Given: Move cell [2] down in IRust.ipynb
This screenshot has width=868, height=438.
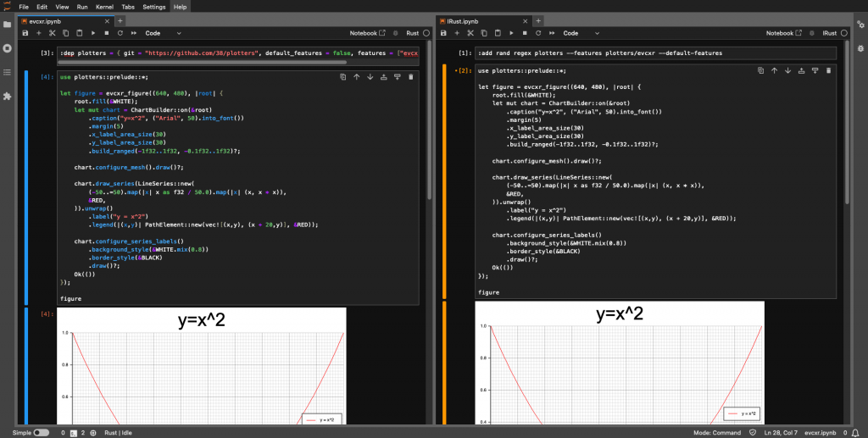Looking at the screenshot, I should click(x=787, y=70).
